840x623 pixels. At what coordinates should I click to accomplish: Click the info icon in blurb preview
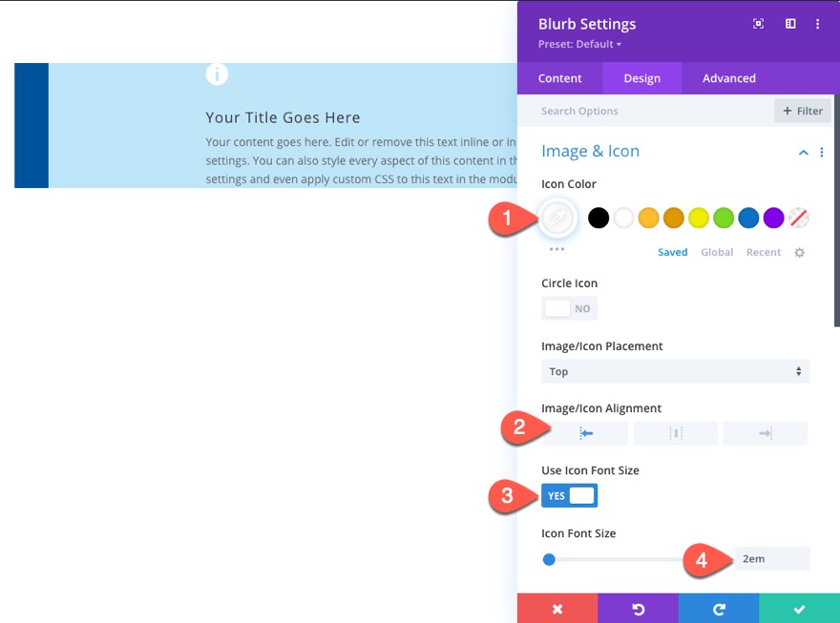[217, 73]
